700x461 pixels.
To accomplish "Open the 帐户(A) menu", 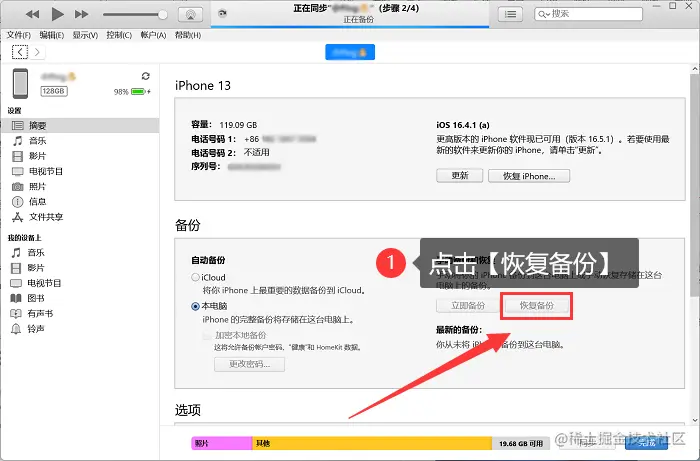I will coord(153,35).
